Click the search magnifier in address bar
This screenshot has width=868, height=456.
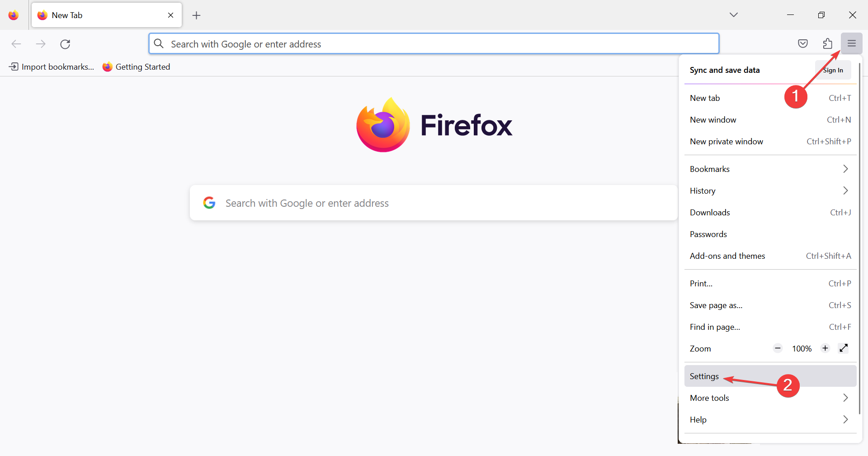159,43
